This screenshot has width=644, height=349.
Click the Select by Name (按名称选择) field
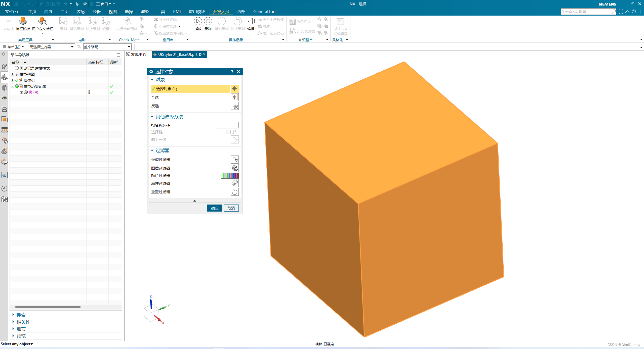[227, 125]
